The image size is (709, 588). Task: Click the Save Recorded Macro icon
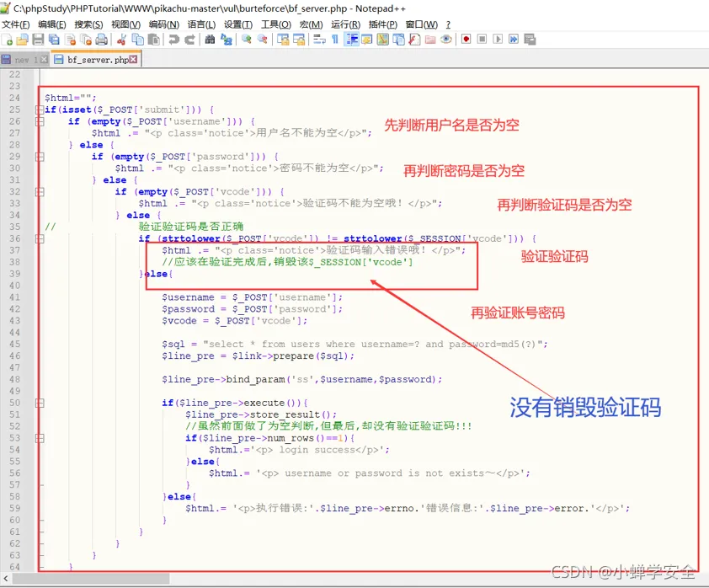(530, 40)
